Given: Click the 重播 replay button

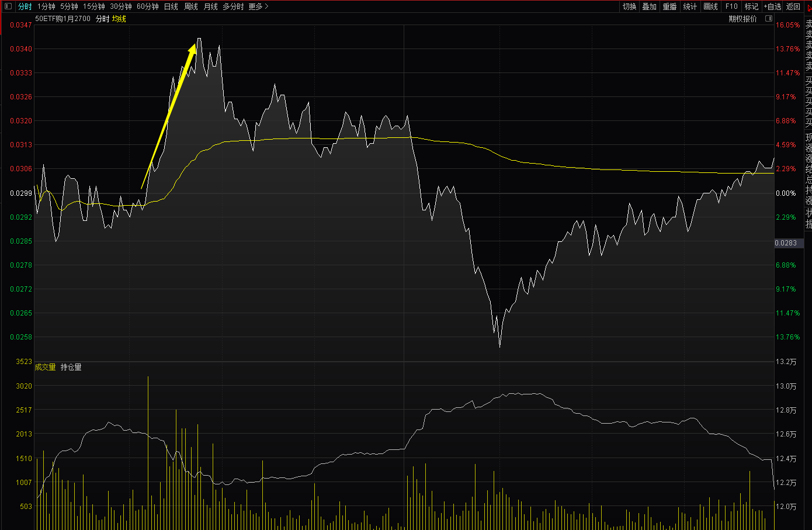Looking at the screenshot, I should tap(670, 6).
